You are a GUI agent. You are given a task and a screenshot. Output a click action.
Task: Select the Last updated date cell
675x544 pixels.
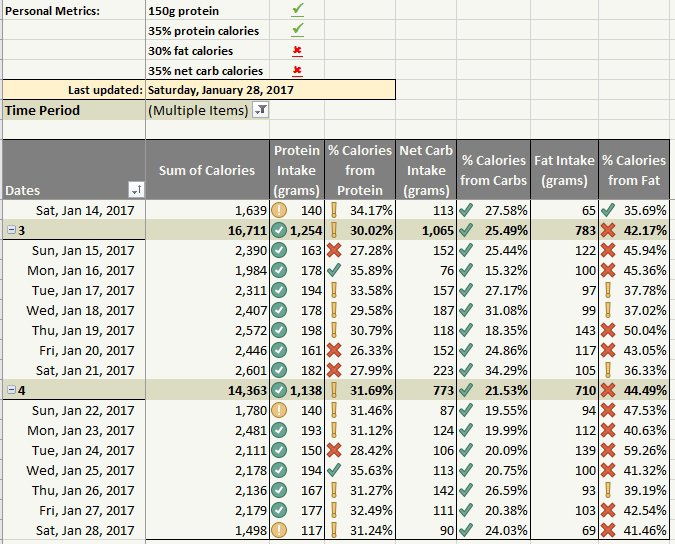(x=270, y=90)
